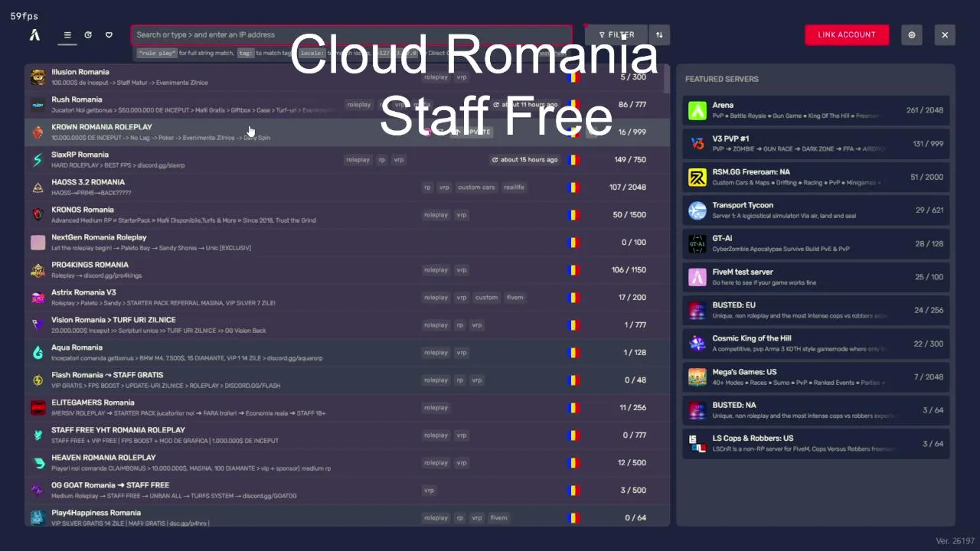Focus the server search input field
The image size is (980, 551).
click(x=351, y=34)
